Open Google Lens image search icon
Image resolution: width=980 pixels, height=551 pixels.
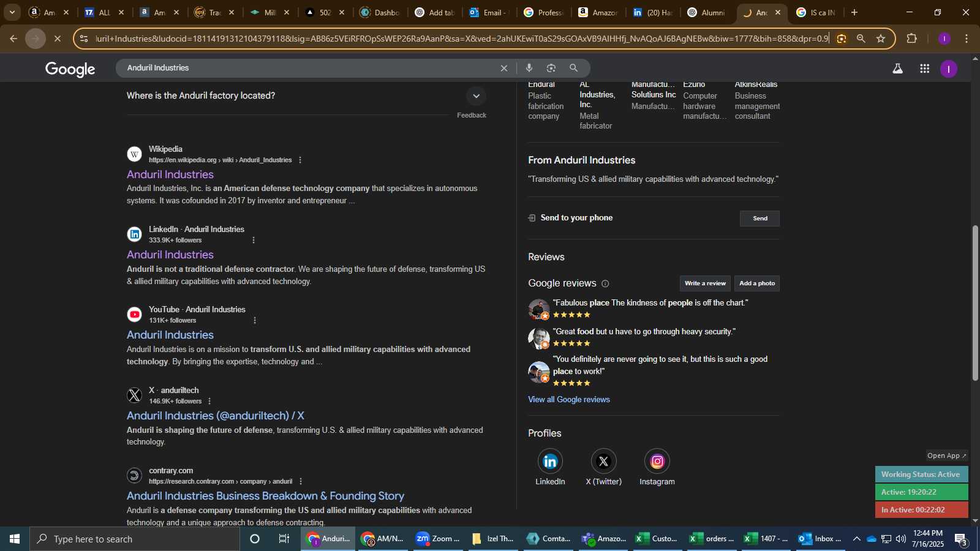click(x=551, y=68)
